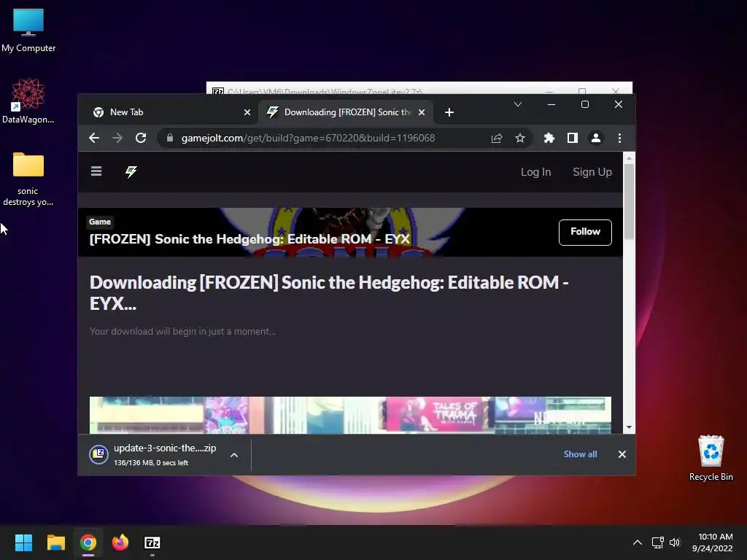Dismiss the downloads bar
Screen dimensions: 747x560
pos(622,454)
